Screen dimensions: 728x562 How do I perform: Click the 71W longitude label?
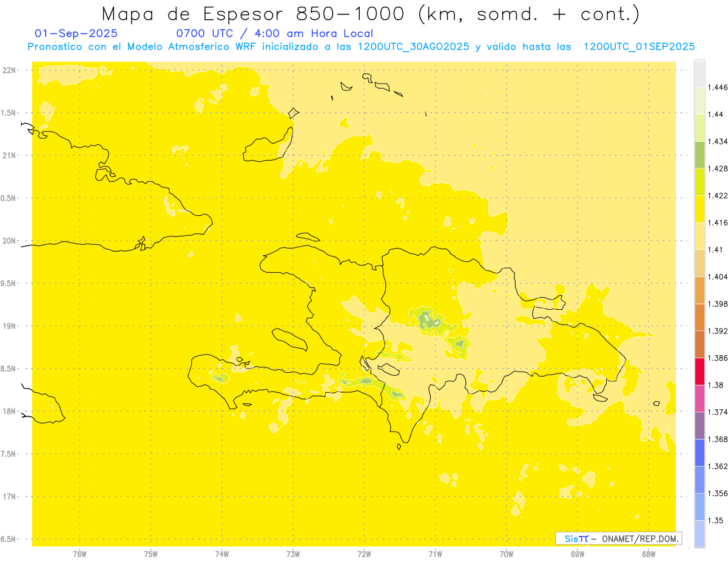435,554
